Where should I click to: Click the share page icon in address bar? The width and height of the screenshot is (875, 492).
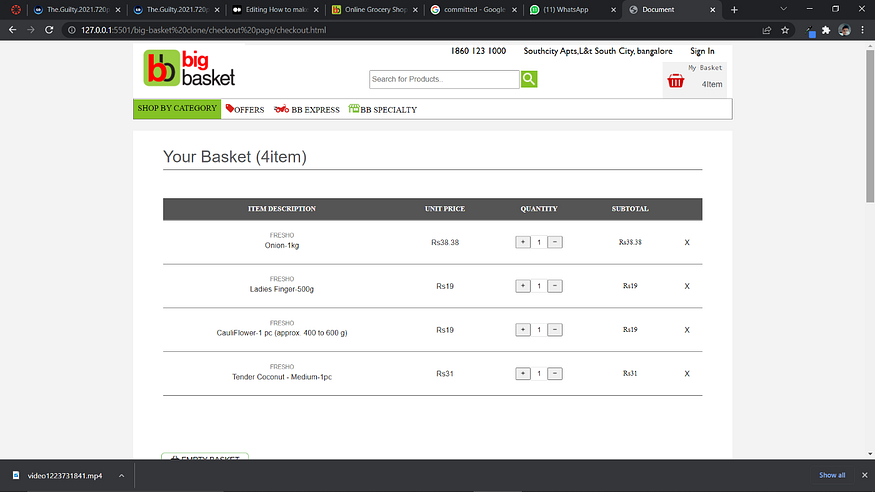[767, 30]
